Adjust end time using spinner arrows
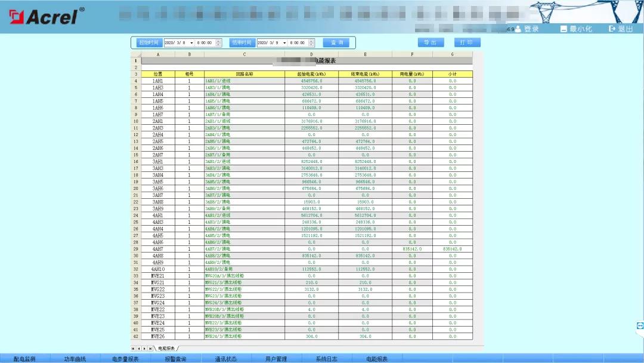 pos(311,43)
